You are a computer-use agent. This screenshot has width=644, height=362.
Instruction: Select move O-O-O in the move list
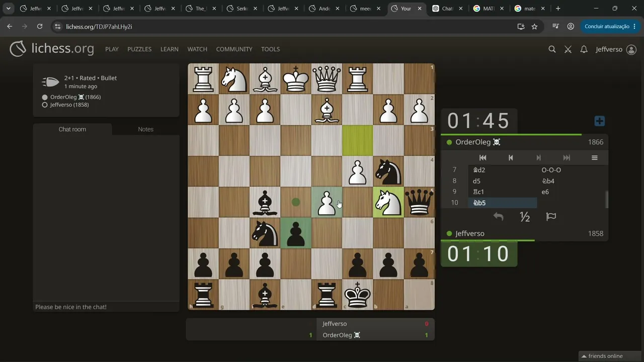tap(571, 170)
